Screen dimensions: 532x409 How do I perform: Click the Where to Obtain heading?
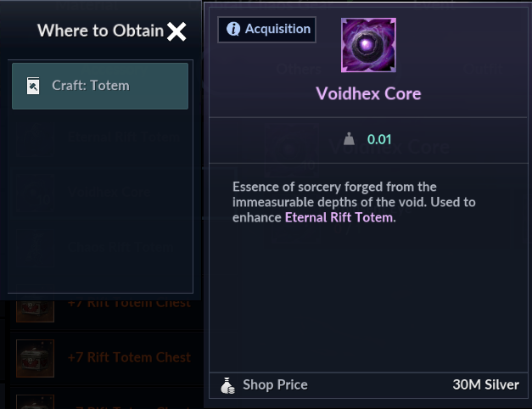point(100,31)
